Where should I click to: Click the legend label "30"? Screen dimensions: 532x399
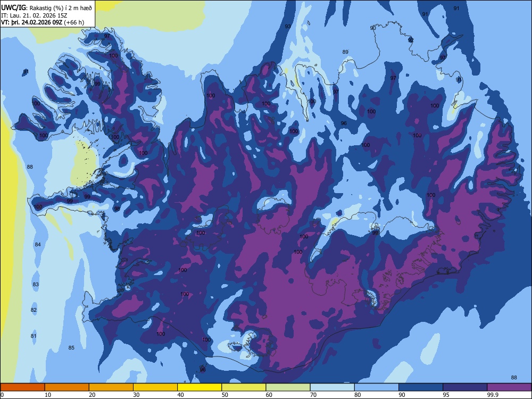(x=136, y=395)
